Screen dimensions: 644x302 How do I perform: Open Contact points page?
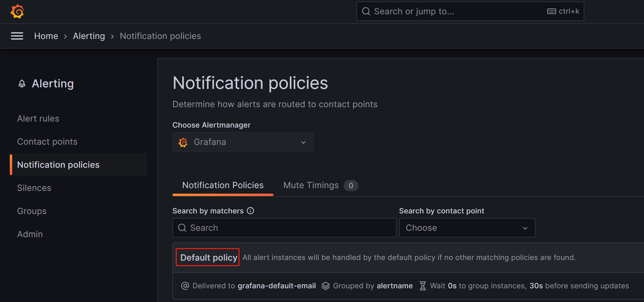click(47, 142)
